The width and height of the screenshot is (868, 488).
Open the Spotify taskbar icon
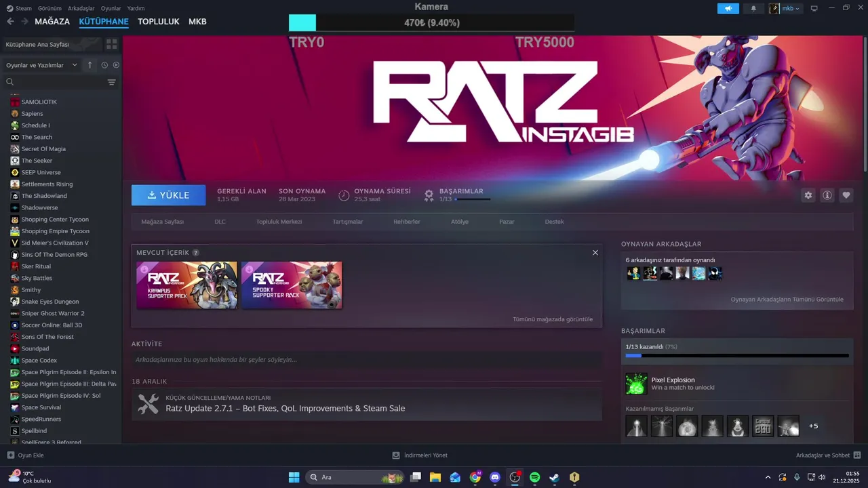[534, 477]
